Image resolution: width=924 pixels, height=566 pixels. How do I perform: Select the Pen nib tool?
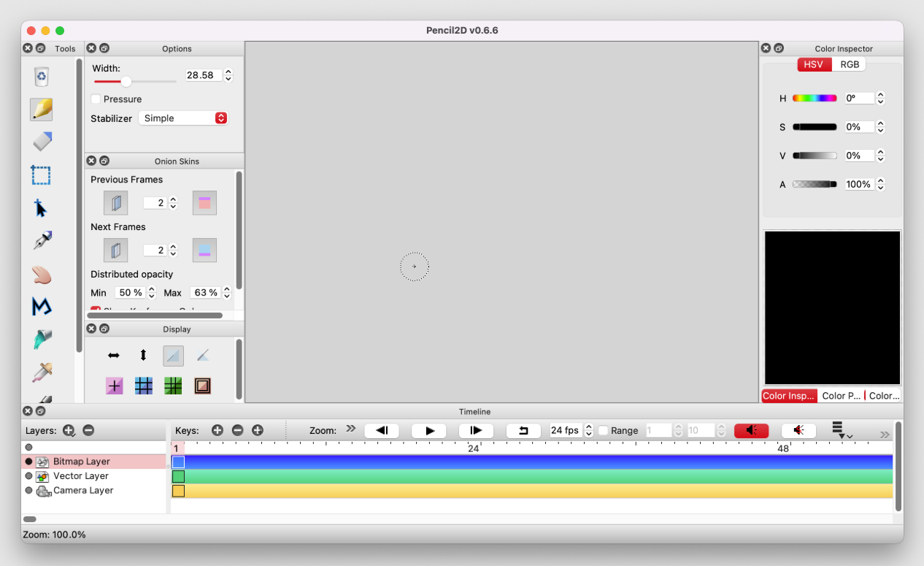tap(42, 240)
